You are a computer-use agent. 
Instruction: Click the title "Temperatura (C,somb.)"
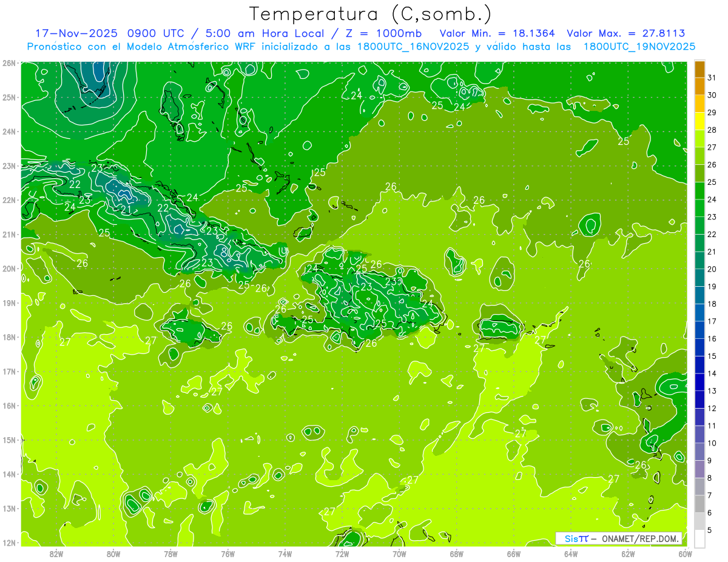371,14
